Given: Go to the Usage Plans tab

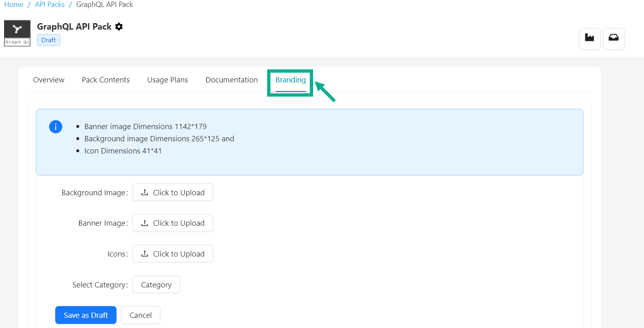Looking at the screenshot, I should pyautogui.click(x=167, y=80).
